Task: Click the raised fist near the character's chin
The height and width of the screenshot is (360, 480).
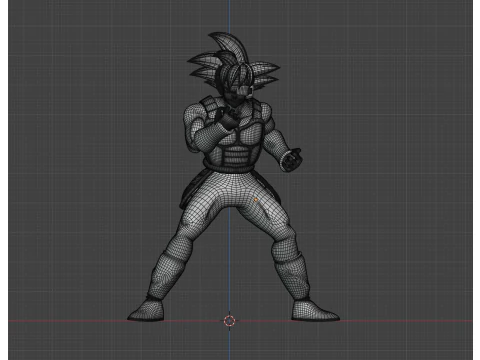Action: 229,117
